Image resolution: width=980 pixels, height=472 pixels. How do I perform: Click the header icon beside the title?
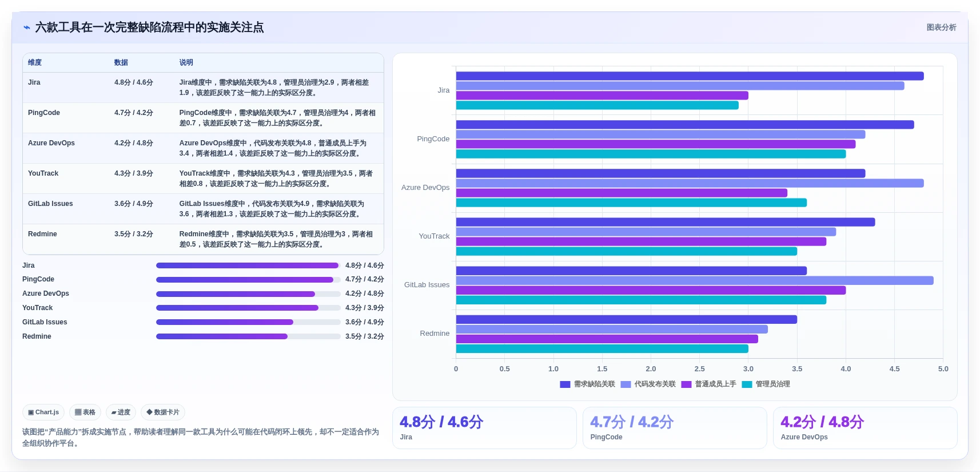point(27,27)
